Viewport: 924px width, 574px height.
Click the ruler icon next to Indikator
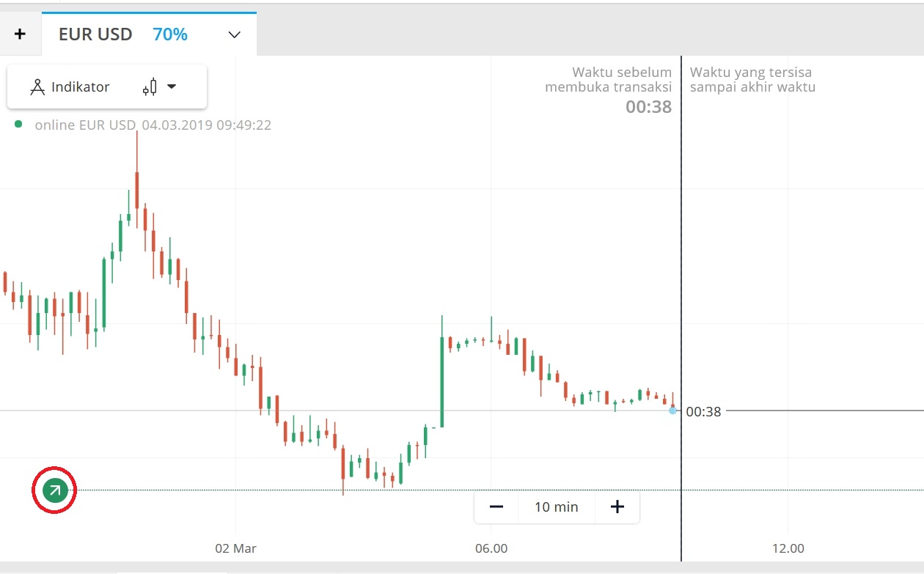click(x=37, y=87)
